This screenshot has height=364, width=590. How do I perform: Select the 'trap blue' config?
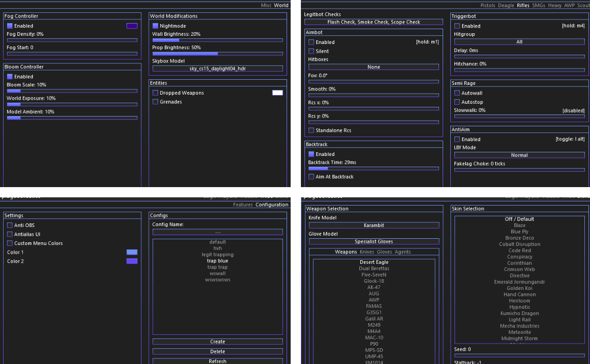pyautogui.click(x=217, y=261)
